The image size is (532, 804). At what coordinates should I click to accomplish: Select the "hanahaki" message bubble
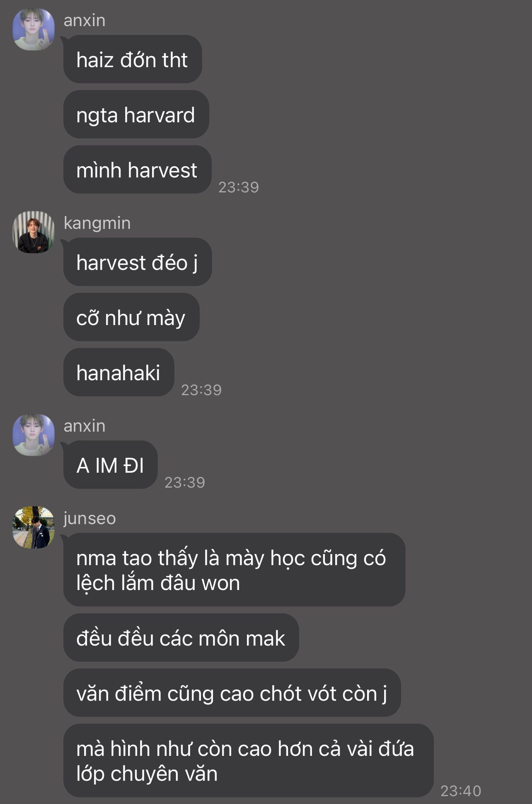pos(119,372)
